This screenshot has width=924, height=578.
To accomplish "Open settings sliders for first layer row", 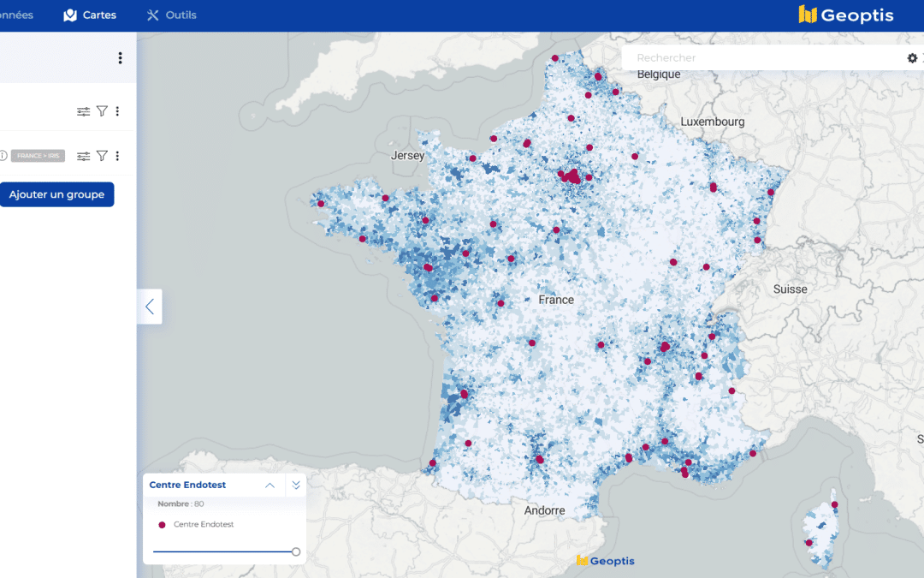I will click(x=83, y=110).
